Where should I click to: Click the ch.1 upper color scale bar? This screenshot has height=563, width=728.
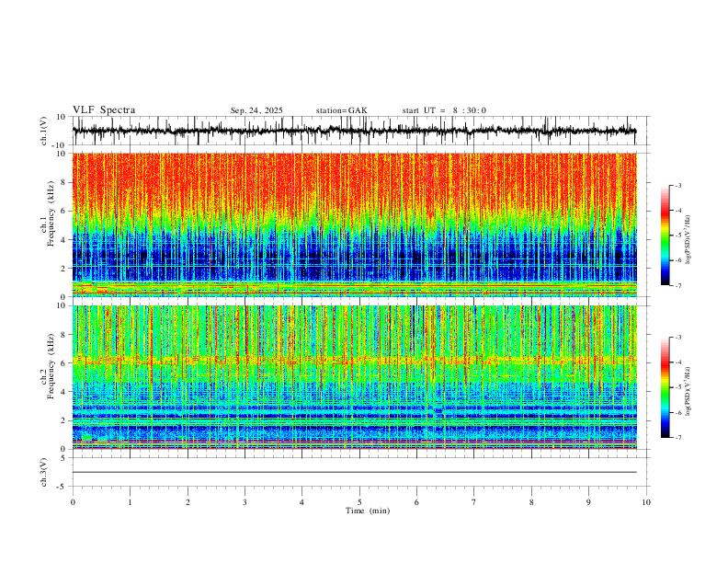coord(665,236)
